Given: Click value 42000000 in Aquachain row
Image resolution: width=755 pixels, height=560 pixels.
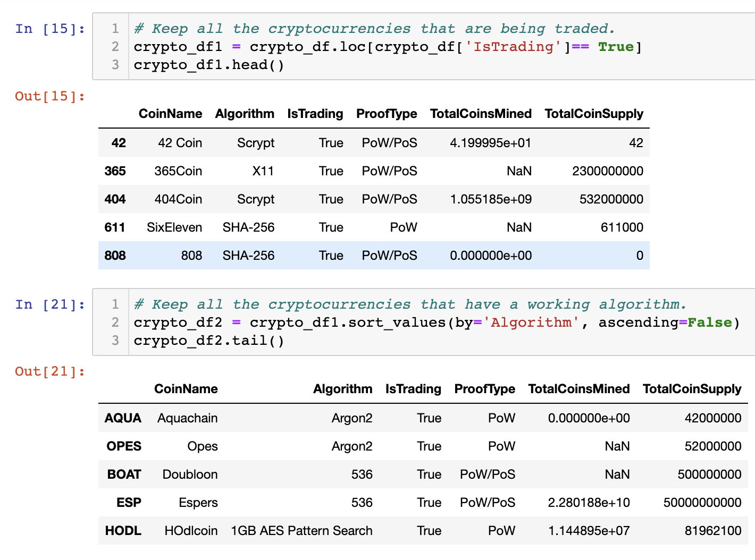Looking at the screenshot, I should coord(713,418).
